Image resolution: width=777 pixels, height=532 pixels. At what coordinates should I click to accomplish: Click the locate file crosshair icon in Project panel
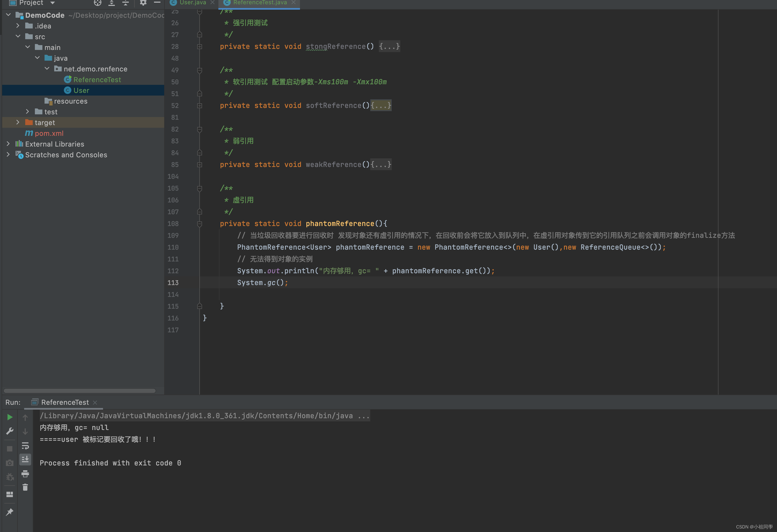tap(97, 3)
